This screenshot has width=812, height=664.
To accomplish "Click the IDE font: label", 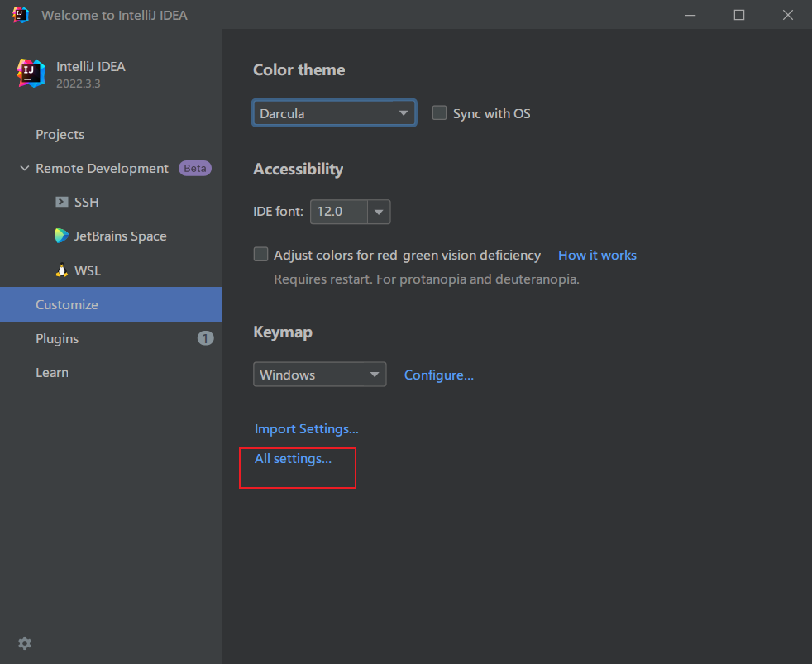I will [278, 212].
